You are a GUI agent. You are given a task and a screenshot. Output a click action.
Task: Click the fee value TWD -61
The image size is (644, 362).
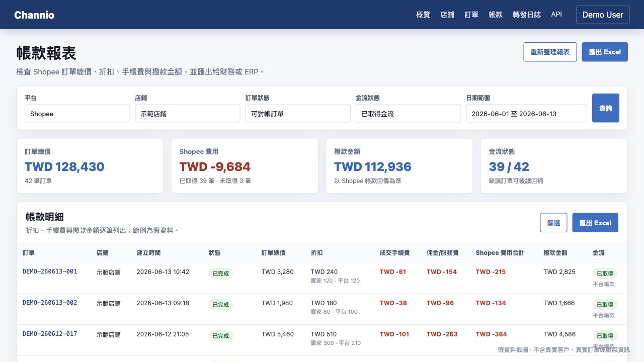point(393,272)
